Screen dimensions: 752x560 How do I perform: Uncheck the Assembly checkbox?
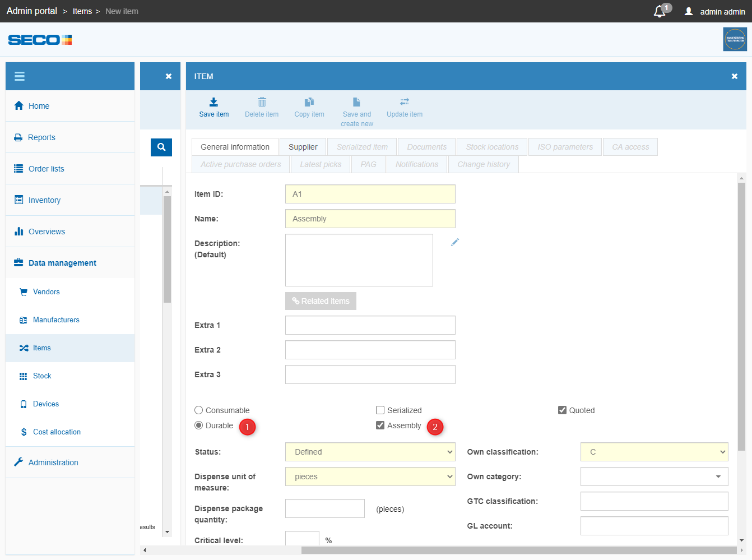(x=380, y=425)
